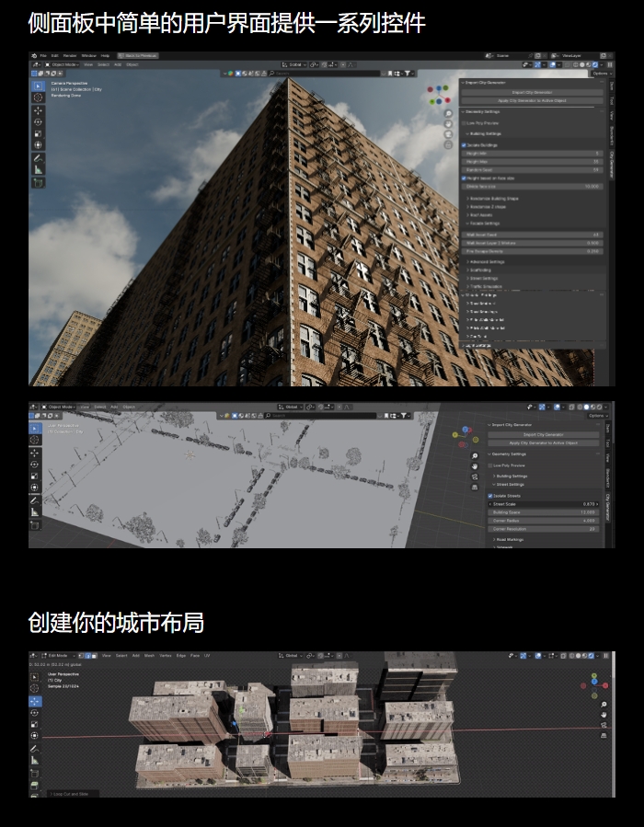Expand Roof Assets section
The image size is (644, 827).
click(x=479, y=215)
